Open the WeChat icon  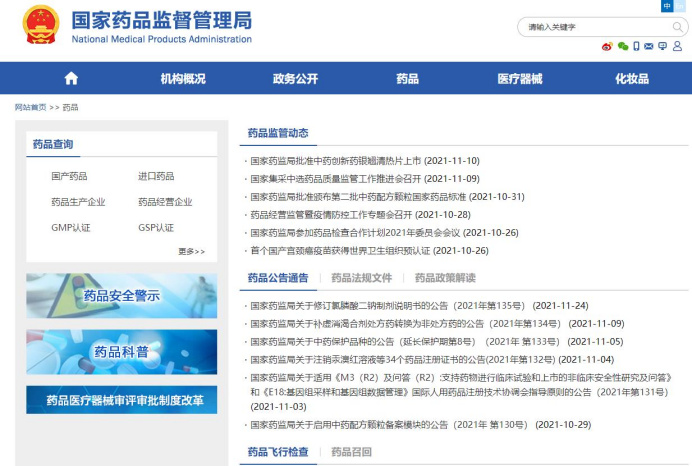click(624, 46)
